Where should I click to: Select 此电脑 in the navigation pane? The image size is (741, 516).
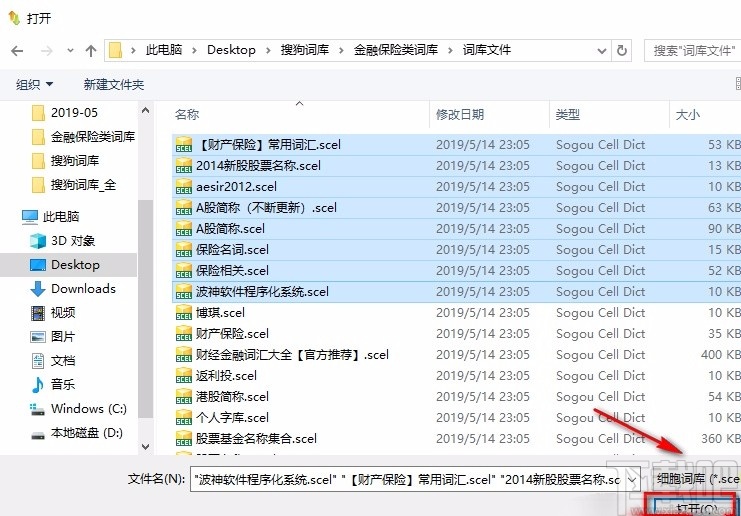click(x=51, y=217)
